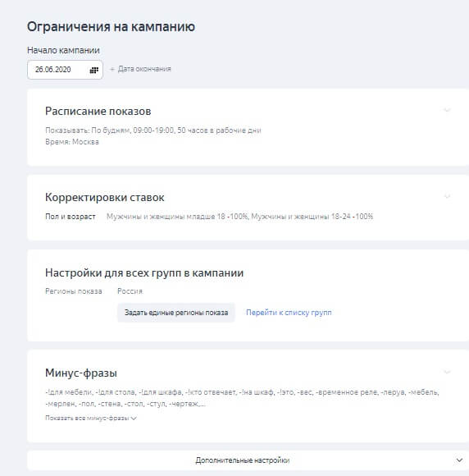Click bid adjustment text 'Мужчины и женщины младше 18'
Screen dimensions: 469x476
[x=166, y=217]
